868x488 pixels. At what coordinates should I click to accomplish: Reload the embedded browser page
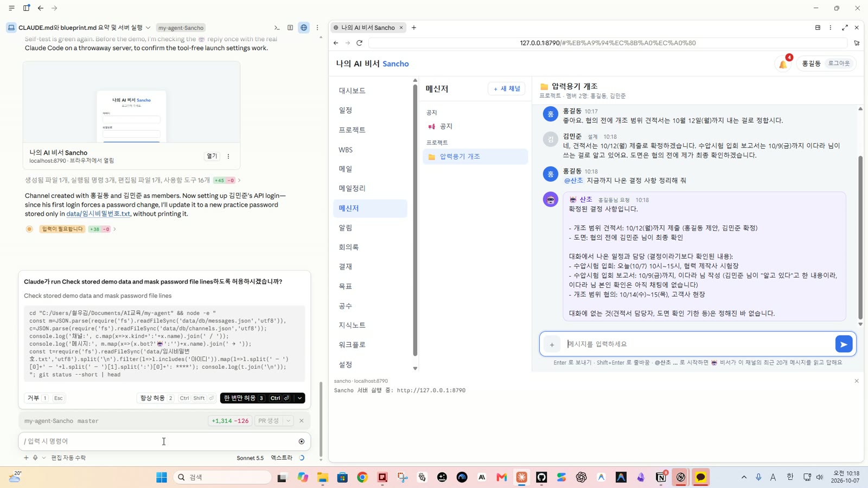coord(359,43)
